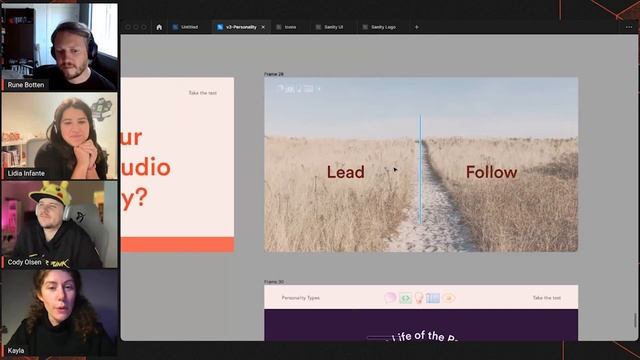Open the three-dot overflow menu at top right
640x360 pixels.
point(629,27)
